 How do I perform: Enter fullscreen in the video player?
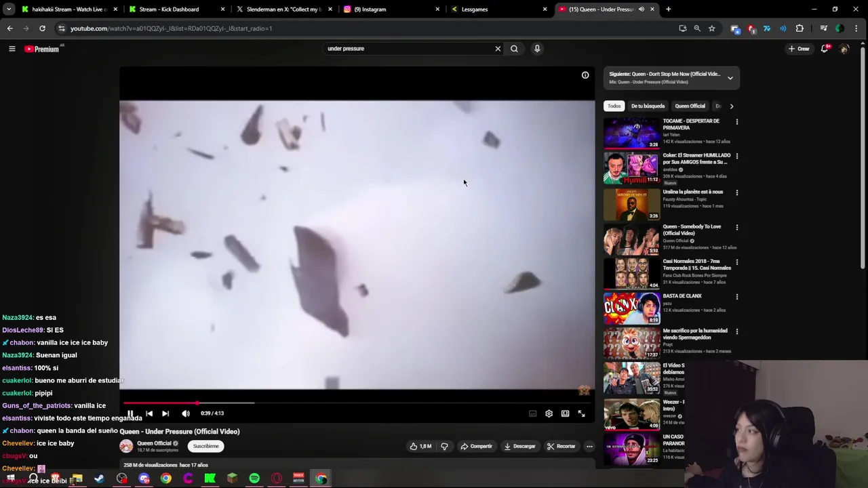[581, 413]
